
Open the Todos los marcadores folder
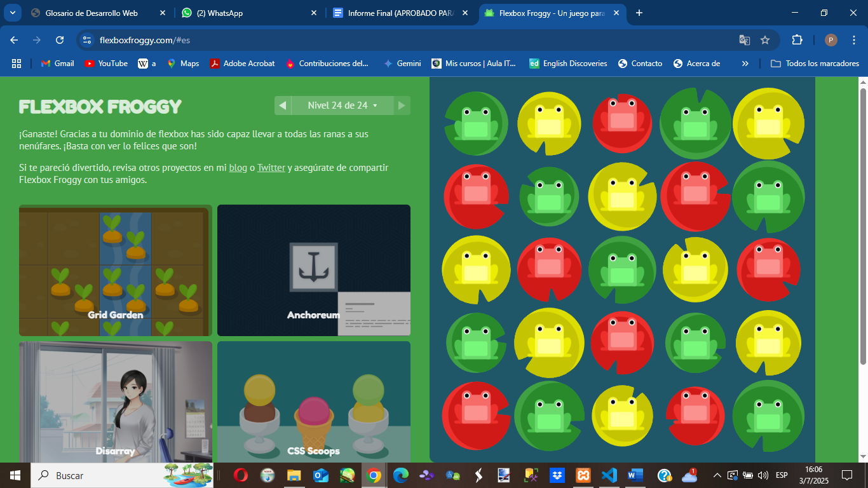click(x=815, y=64)
